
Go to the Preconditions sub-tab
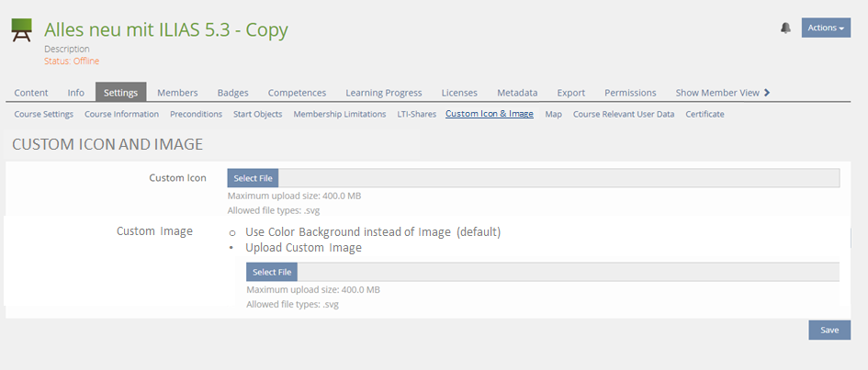coord(196,115)
